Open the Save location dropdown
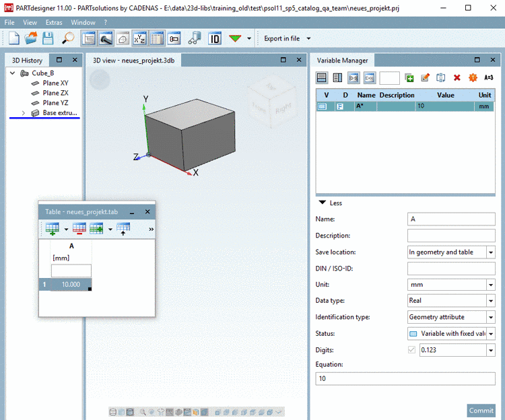The width and height of the screenshot is (505, 420). pyautogui.click(x=490, y=252)
